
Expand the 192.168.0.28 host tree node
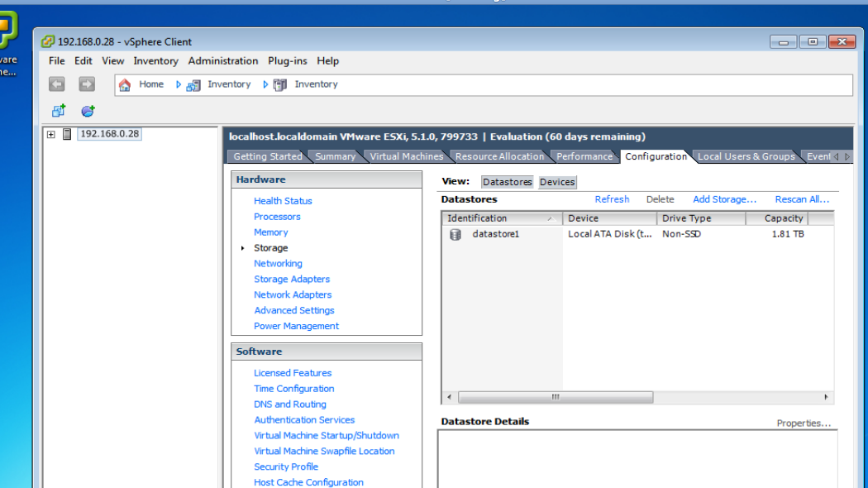pos(51,134)
